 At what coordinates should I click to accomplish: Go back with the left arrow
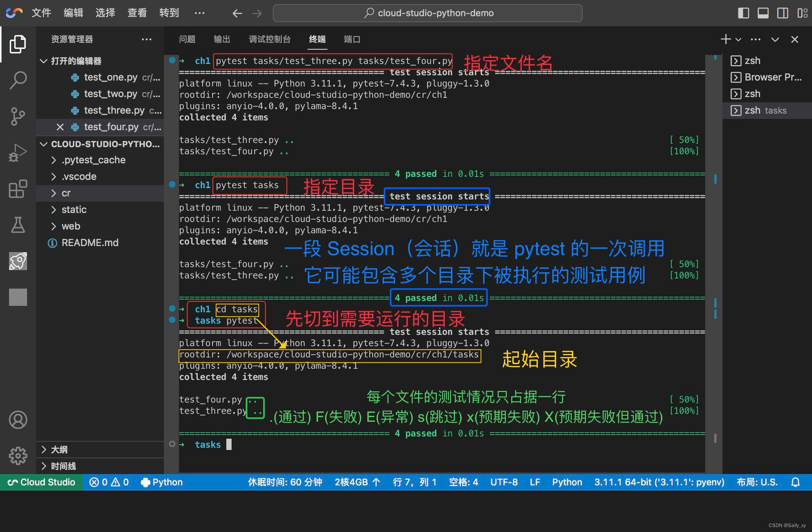[237, 13]
